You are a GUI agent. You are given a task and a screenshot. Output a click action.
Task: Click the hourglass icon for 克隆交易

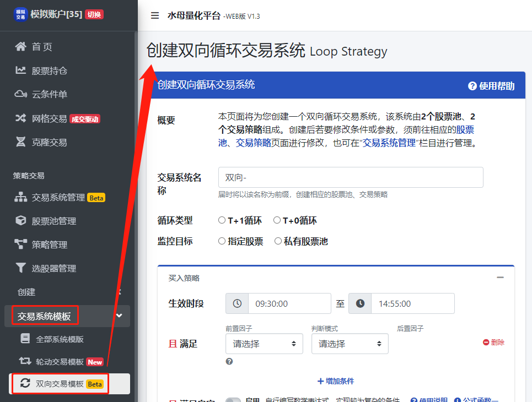point(21,142)
